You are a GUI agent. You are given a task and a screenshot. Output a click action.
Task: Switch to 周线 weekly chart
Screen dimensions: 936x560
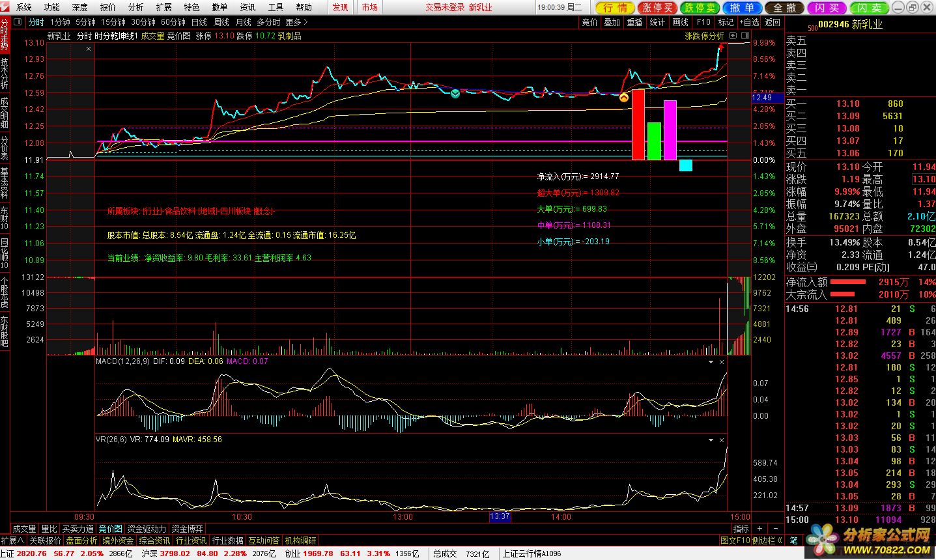point(221,22)
